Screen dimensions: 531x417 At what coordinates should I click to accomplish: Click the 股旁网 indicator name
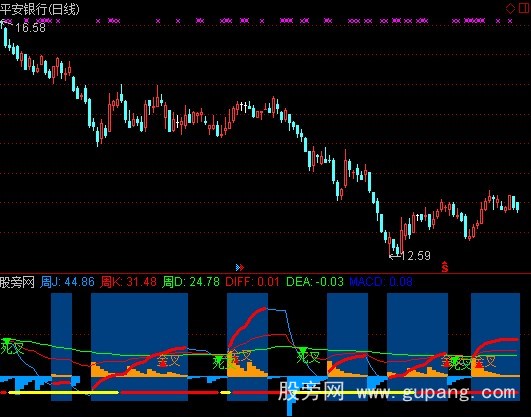(17, 282)
